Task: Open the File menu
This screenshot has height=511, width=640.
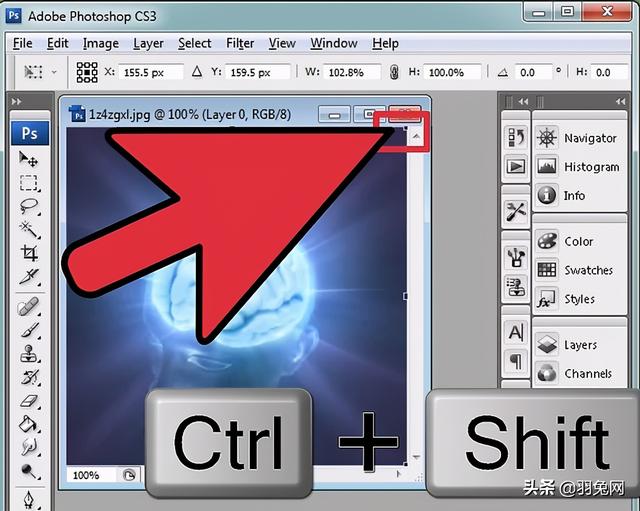Action: (x=22, y=43)
